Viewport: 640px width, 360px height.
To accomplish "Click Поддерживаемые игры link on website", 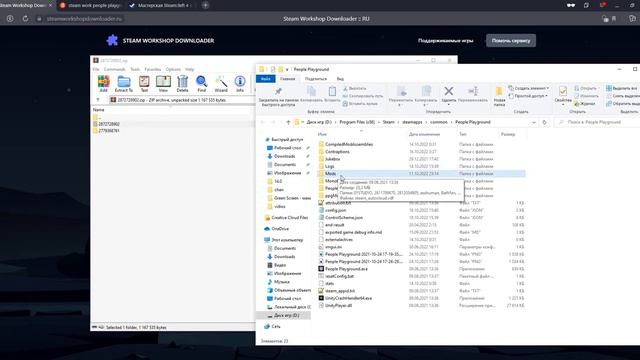I will pyautogui.click(x=446, y=40).
